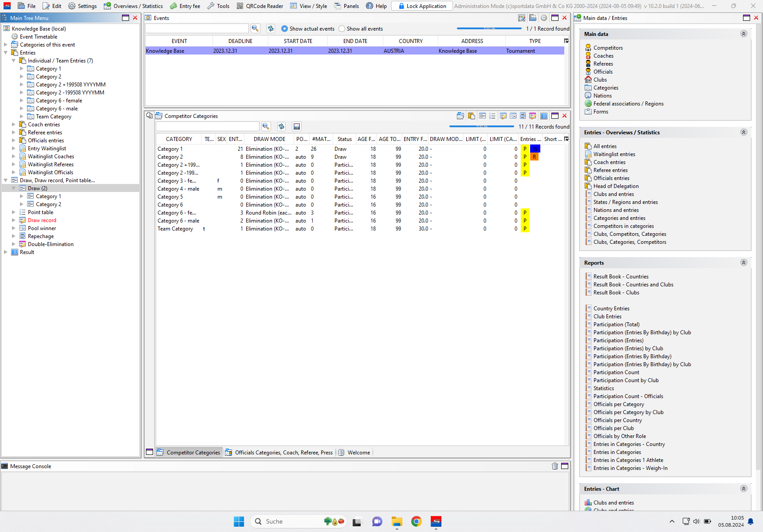Collapse the Entries tree node
This screenshot has height=532, width=763.
[x=6, y=52]
